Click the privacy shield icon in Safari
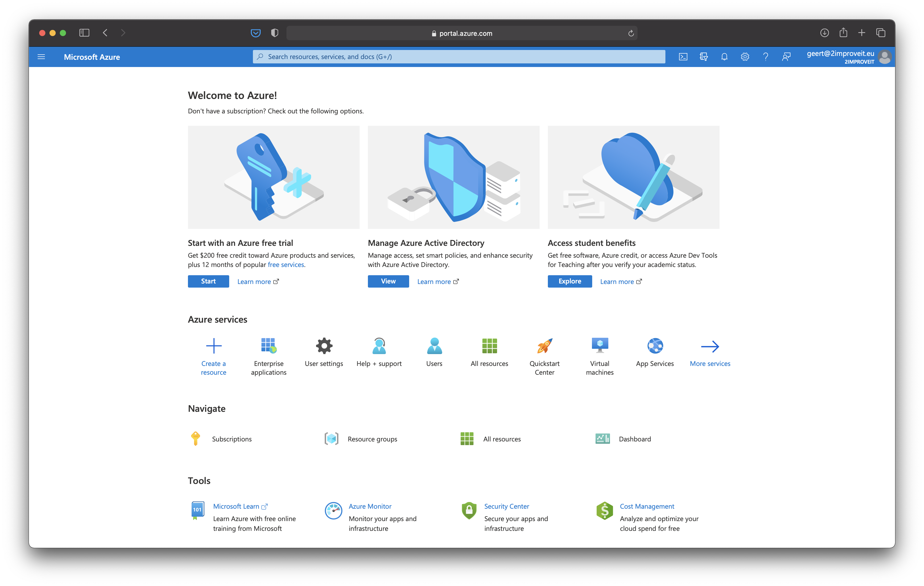Image resolution: width=924 pixels, height=586 pixels. pyautogui.click(x=274, y=33)
